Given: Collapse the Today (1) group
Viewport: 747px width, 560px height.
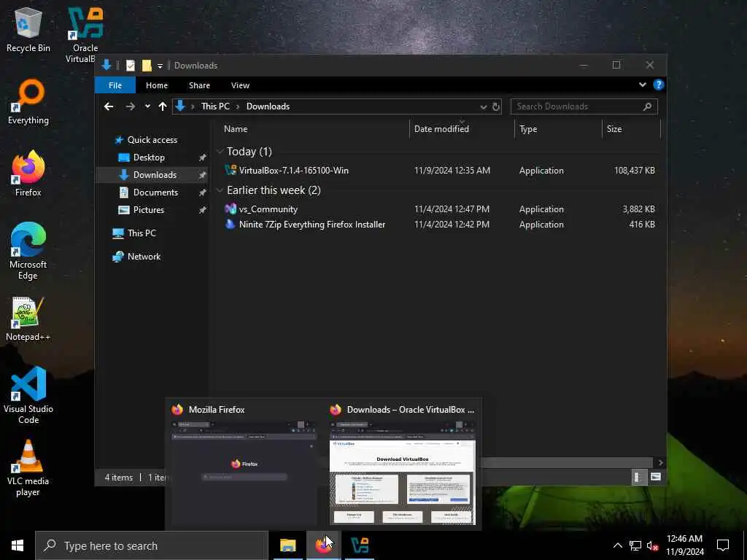Looking at the screenshot, I should pos(220,152).
